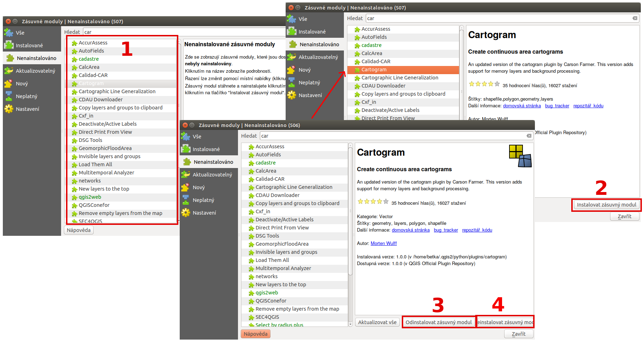644x341 pixels.
Task: Click Nastavení gear icon in bottom window
Action: (x=185, y=213)
